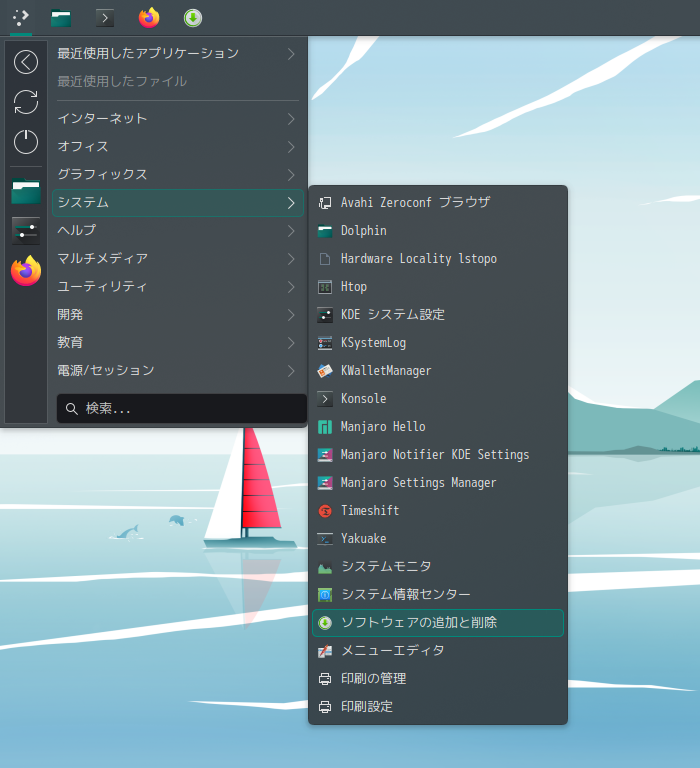
Task: Open Firefox from the top panel
Action: tap(149, 18)
